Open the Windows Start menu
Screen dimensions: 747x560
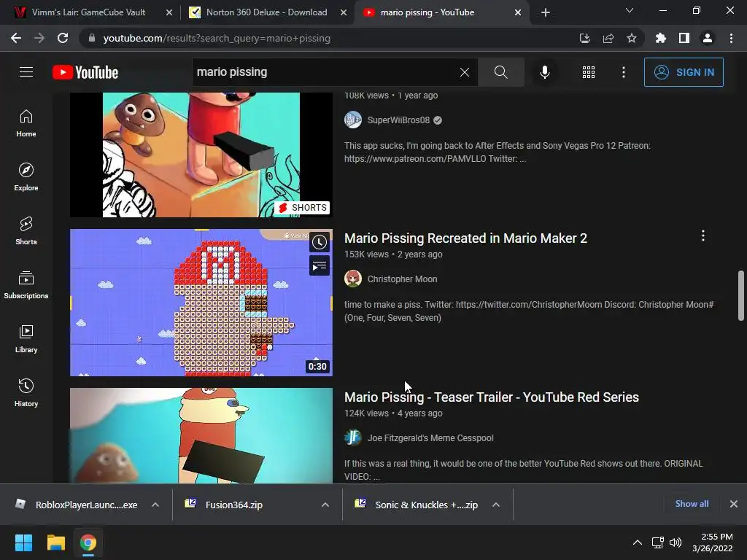24,542
